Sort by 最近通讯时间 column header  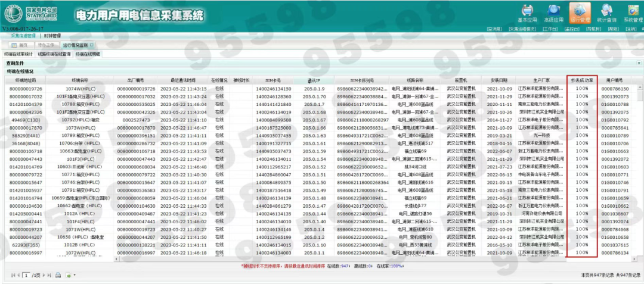pyautogui.click(x=183, y=80)
